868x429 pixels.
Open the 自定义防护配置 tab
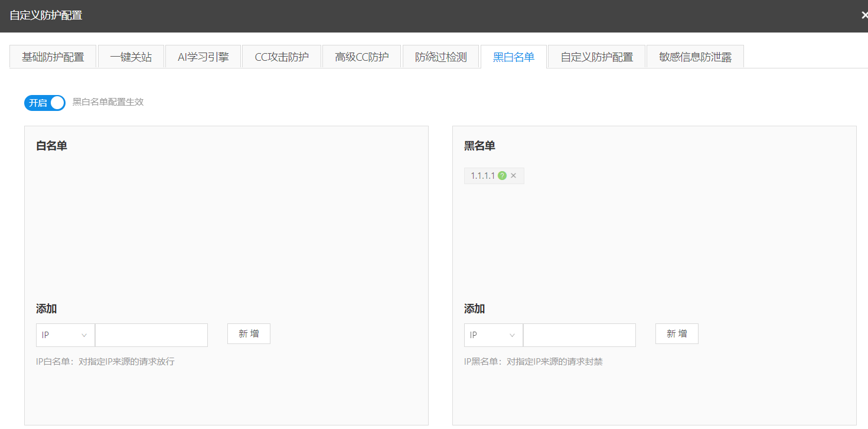click(x=596, y=57)
